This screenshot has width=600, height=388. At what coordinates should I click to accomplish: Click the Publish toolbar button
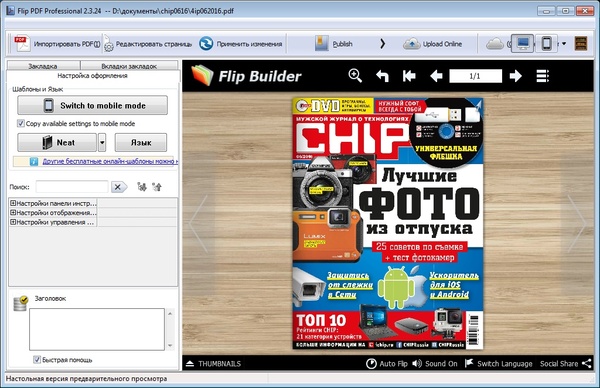click(x=334, y=44)
